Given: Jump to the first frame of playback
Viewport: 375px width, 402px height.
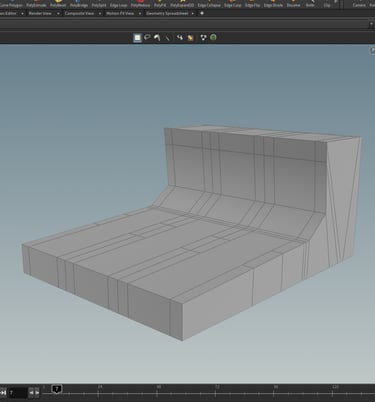Looking at the screenshot, I should click(3, 393).
